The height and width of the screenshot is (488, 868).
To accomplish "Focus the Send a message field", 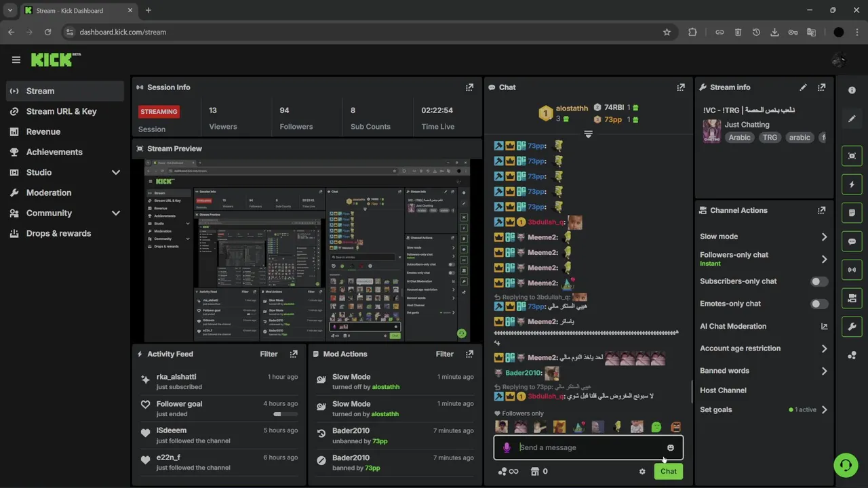I will click(x=589, y=447).
